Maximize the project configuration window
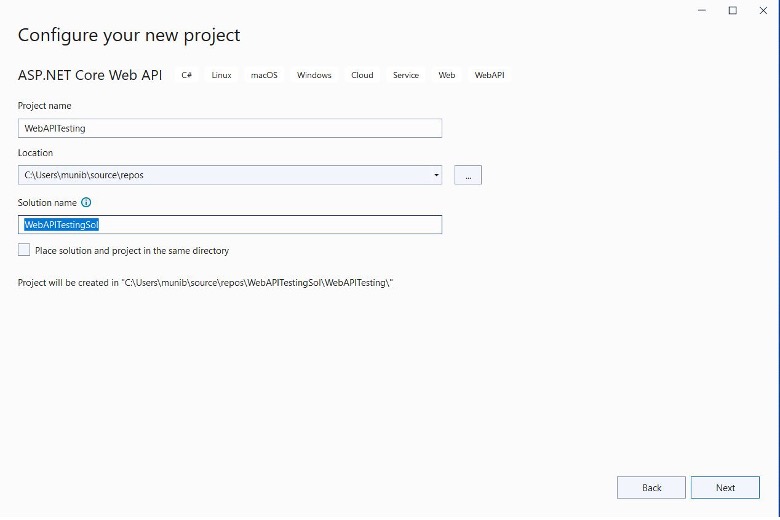 [732, 10]
